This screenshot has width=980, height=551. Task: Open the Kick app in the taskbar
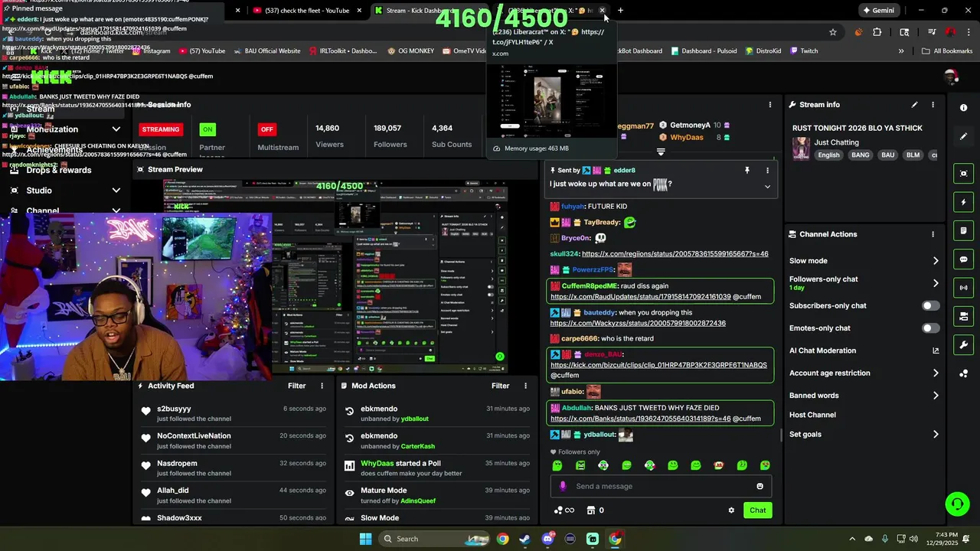coord(593,539)
